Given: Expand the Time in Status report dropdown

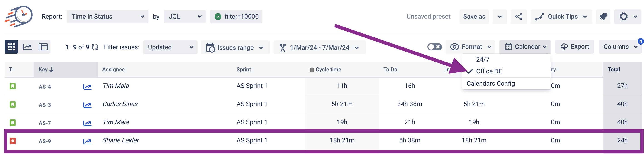Looking at the screenshot, I should coord(107,17).
